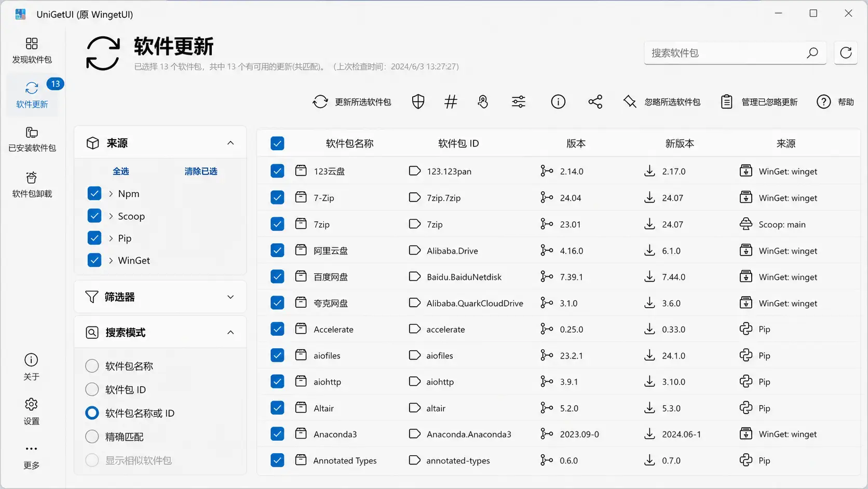Open the 帮助 help button

tap(835, 102)
